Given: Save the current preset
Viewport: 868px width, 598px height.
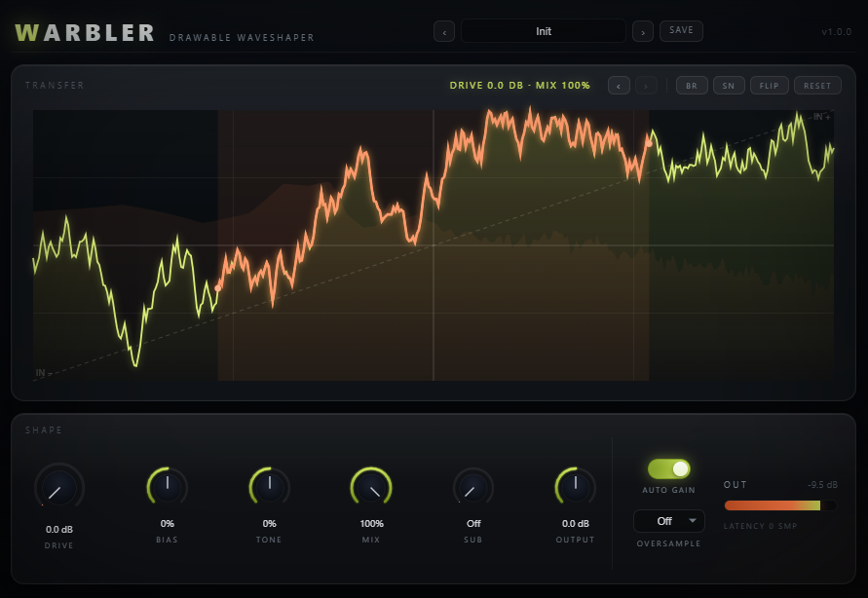Looking at the screenshot, I should (x=681, y=30).
